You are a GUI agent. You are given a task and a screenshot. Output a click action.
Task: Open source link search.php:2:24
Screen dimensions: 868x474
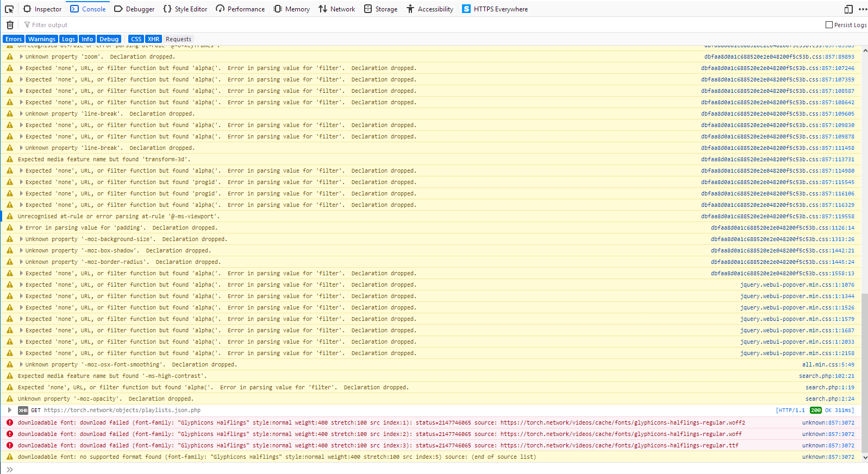tap(830, 399)
